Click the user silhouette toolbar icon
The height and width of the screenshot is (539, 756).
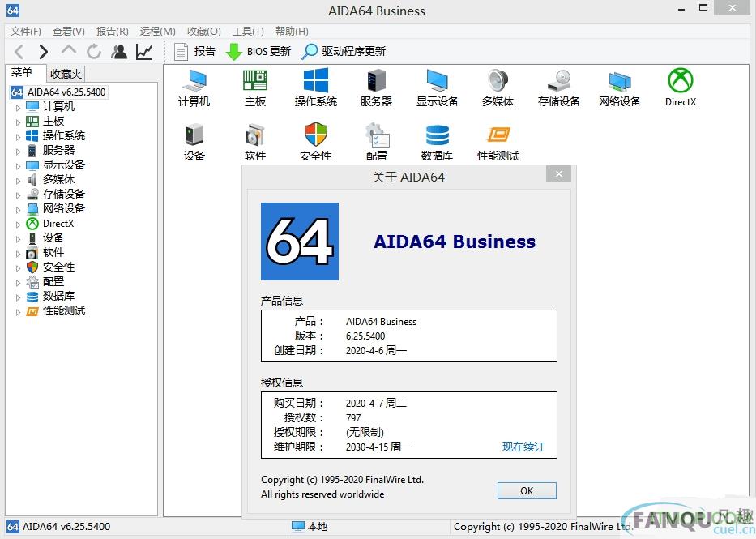(119, 52)
